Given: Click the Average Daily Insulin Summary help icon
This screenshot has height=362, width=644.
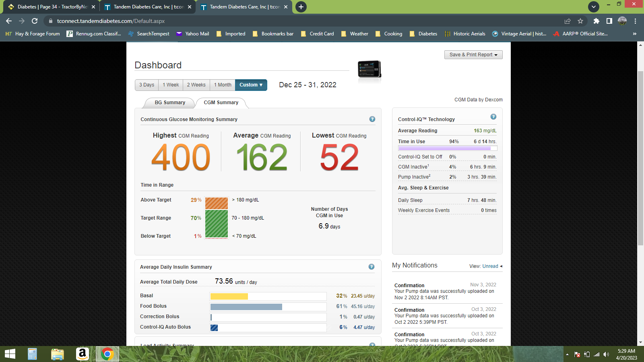Looking at the screenshot, I should (x=371, y=267).
